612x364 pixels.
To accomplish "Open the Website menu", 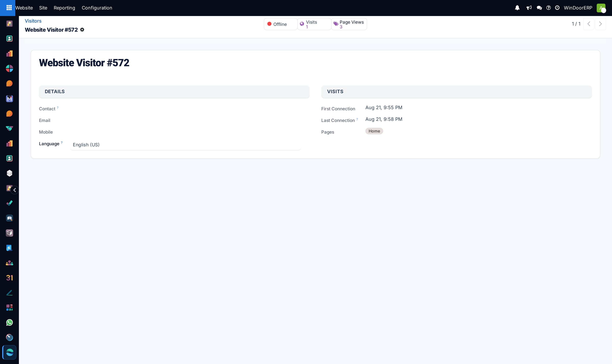I will (24, 8).
